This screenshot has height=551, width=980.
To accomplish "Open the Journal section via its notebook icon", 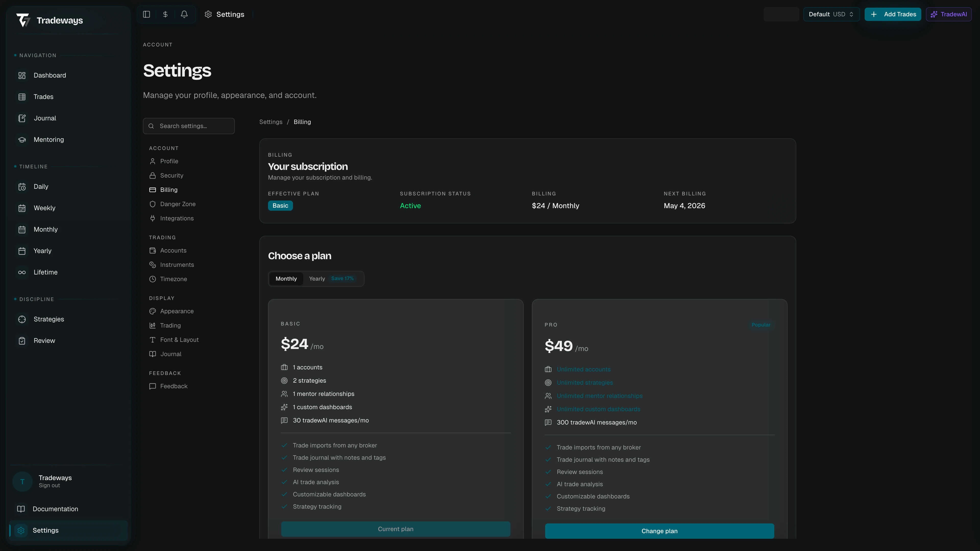I will pos(22,118).
